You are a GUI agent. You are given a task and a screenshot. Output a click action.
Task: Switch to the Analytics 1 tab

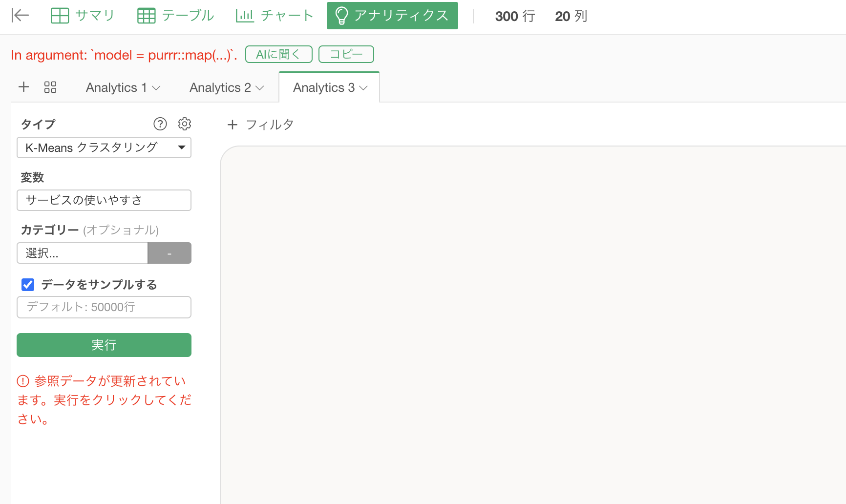pos(116,88)
